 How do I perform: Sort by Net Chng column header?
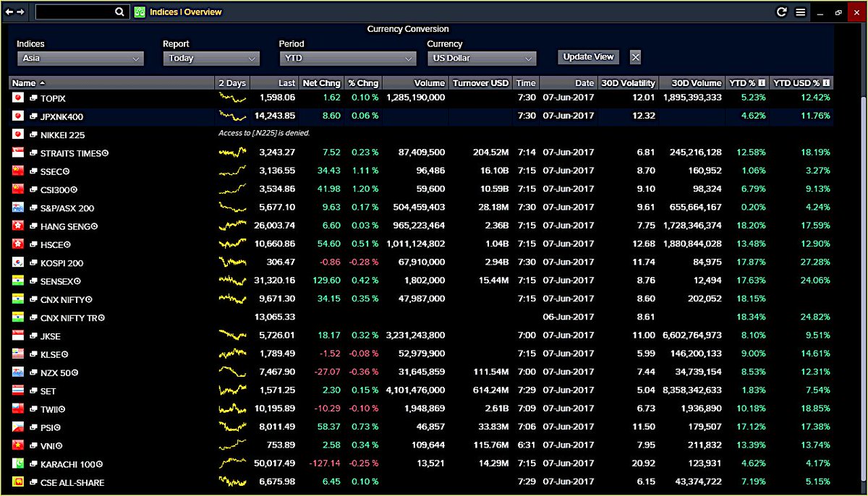(321, 83)
